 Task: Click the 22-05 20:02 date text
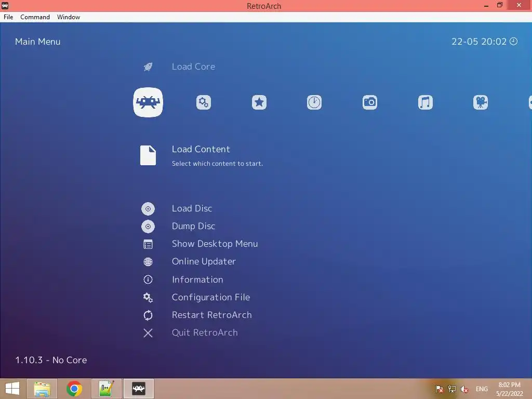click(x=478, y=42)
